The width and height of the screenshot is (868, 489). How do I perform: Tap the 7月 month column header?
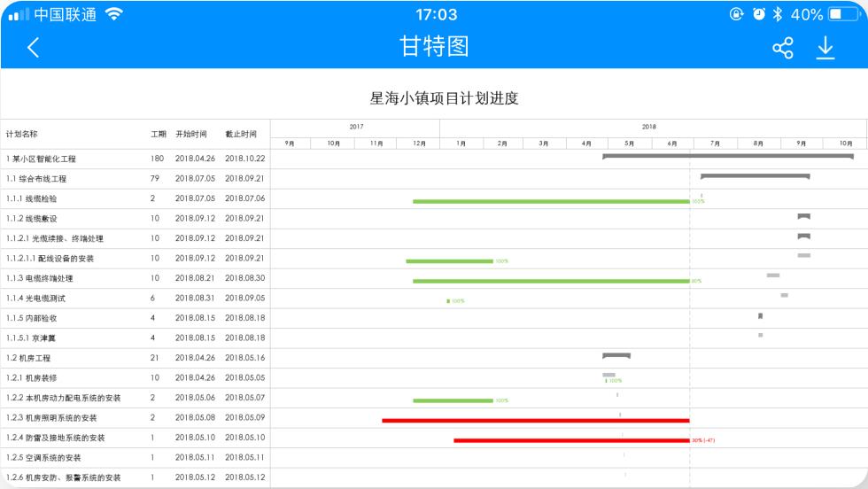click(716, 144)
